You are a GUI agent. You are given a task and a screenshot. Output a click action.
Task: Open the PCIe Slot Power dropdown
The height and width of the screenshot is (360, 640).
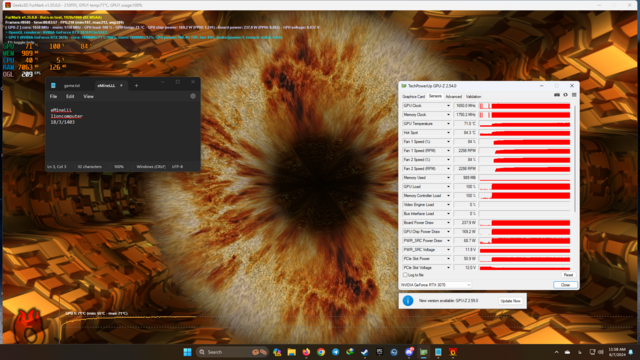click(x=448, y=259)
